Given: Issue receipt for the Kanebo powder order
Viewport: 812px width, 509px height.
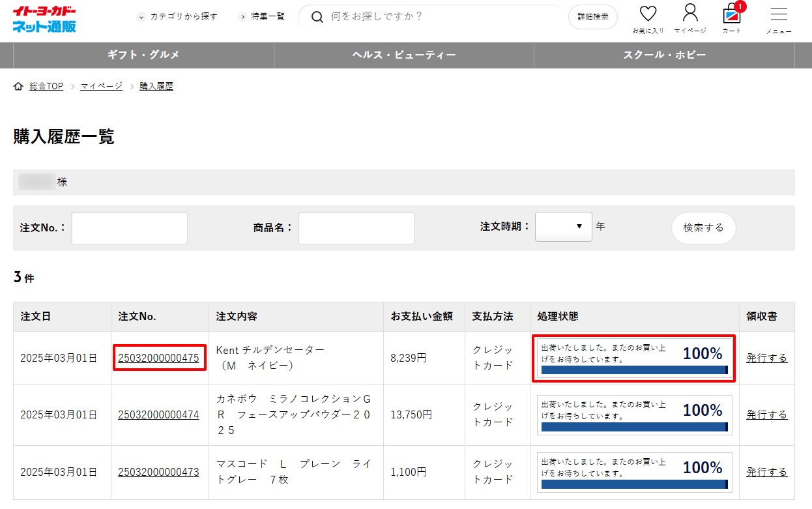Looking at the screenshot, I should click(x=766, y=414).
